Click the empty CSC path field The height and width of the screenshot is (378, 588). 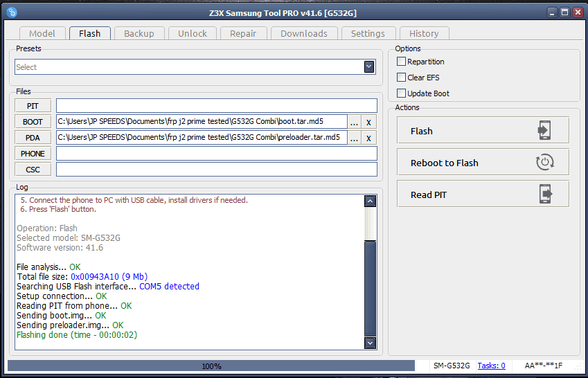tap(217, 170)
